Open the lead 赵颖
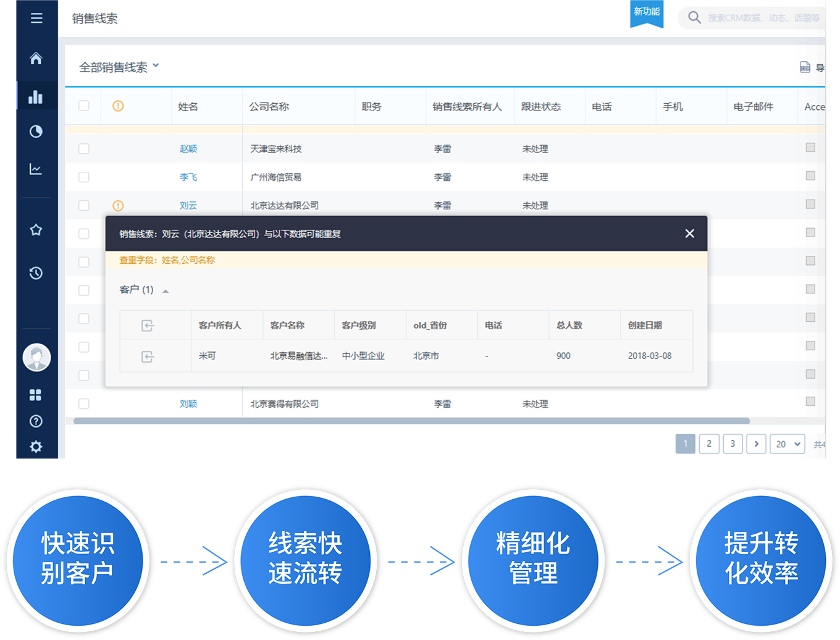 pos(188,148)
